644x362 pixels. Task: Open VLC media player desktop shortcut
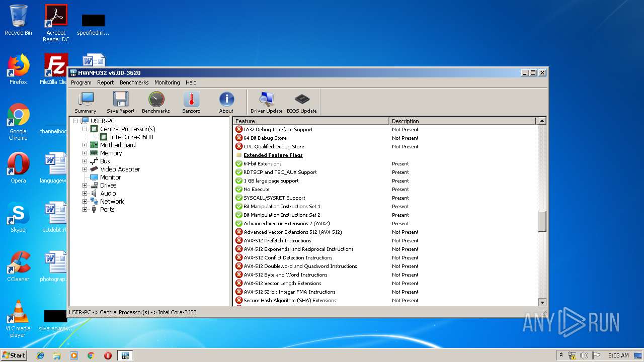coord(18,319)
